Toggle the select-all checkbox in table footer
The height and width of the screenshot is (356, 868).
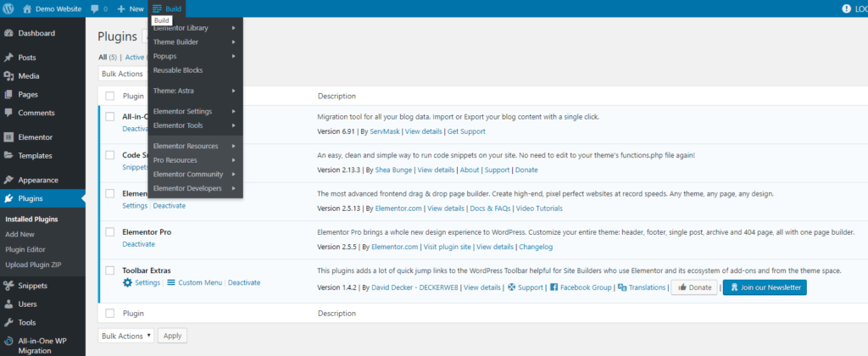pos(110,314)
